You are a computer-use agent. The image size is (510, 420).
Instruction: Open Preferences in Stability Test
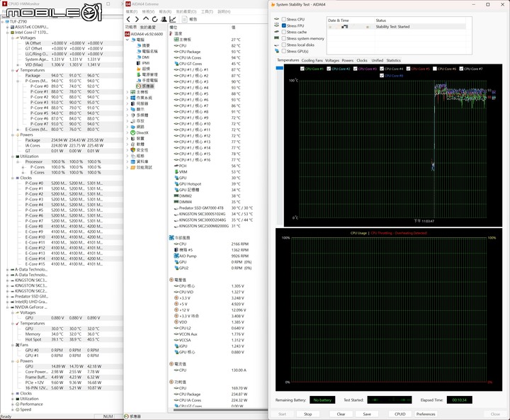426,414
